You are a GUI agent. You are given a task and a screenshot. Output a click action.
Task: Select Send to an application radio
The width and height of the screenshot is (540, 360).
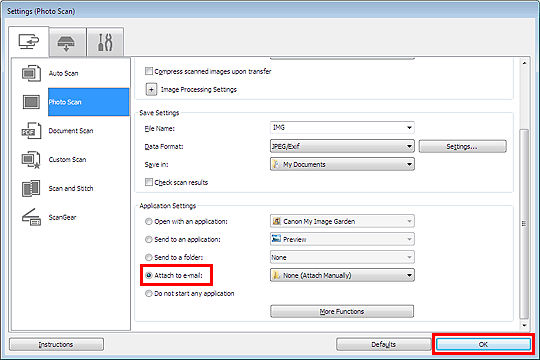pyautogui.click(x=148, y=239)
